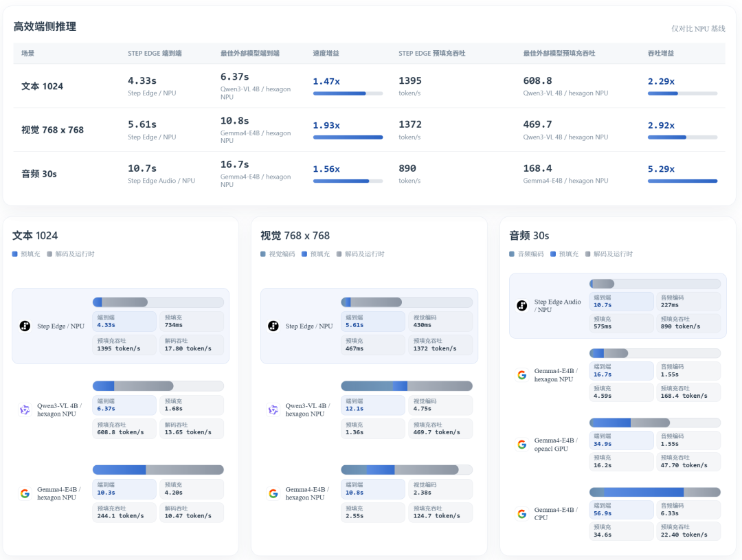Click the 音频编码 6.33s tile
The image size is (742, 560).
click(688, 509)
